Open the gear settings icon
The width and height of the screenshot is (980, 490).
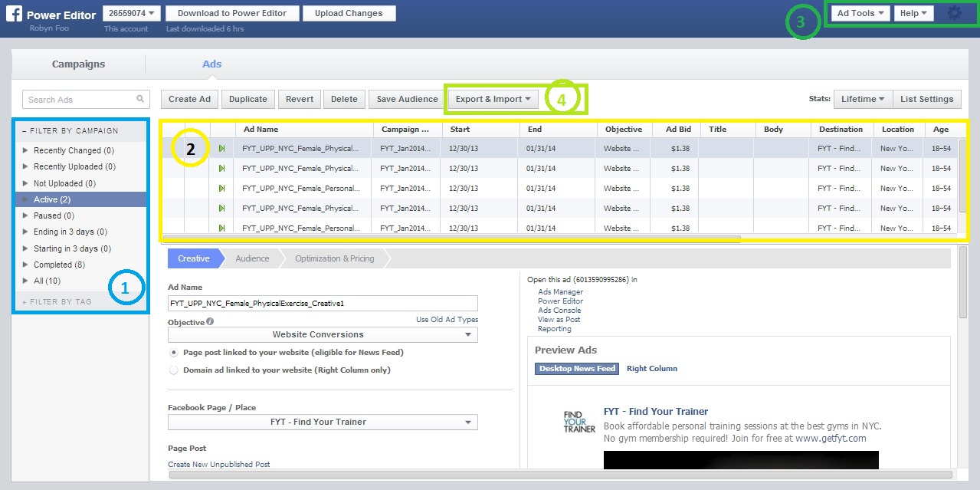tap(954, 13)
